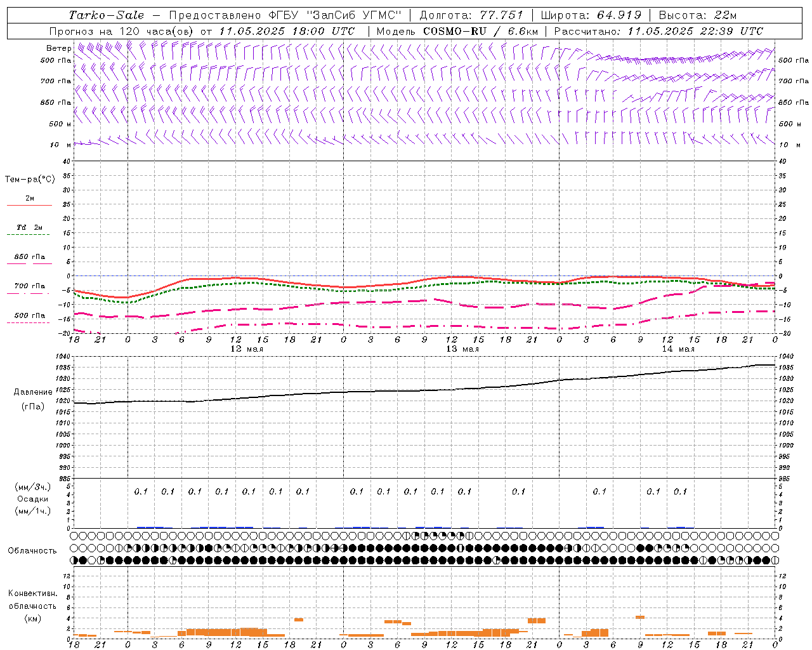Click the 10 м wind level label on left
812x650 pixels.
coord(61,145)
